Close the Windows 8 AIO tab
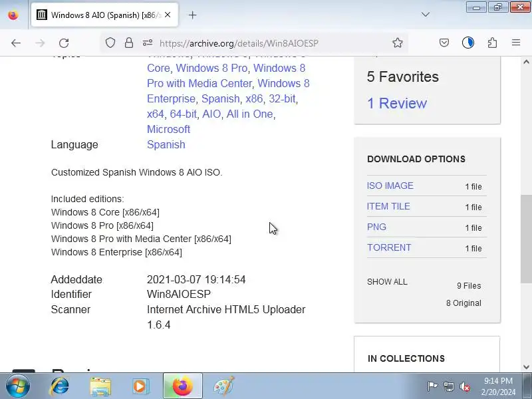The width and height of the screenshot is (532, 399). 168,15
